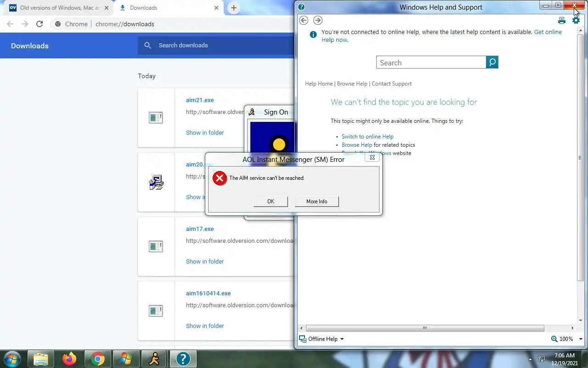The width and height of the screenshot is (588, 368).
Task: Click Chrome back navigation arrow
Action: point(10,24)
